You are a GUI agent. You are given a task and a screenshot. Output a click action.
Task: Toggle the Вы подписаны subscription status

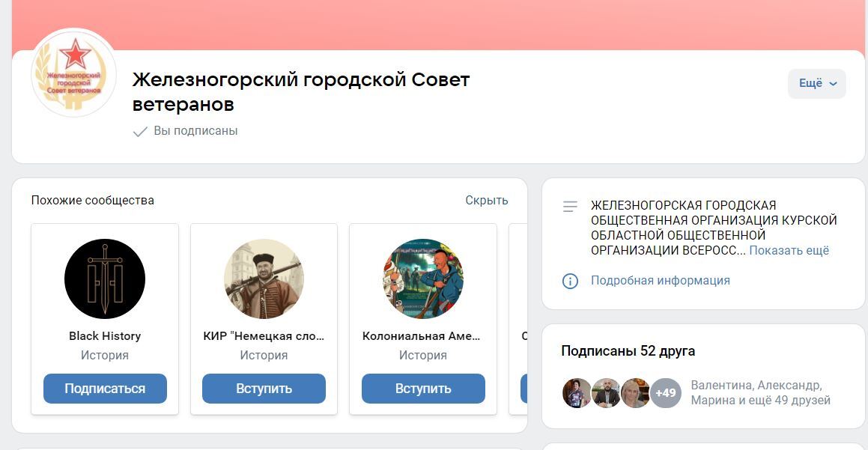(186, 131)
